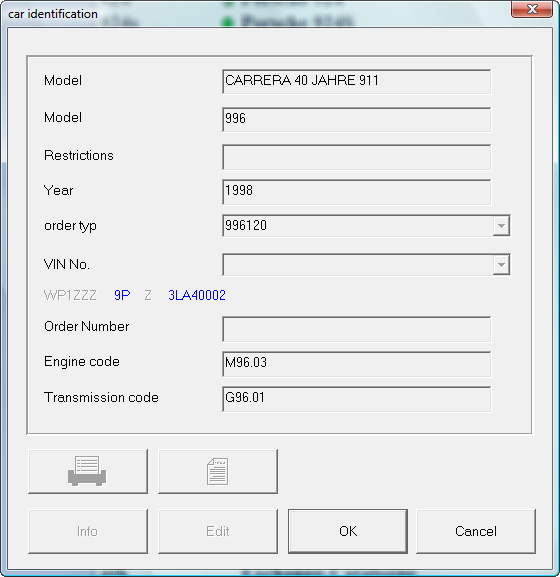Select the order typ combo box showing 996120
Screen dimensions: 560x577
point(366,226)
